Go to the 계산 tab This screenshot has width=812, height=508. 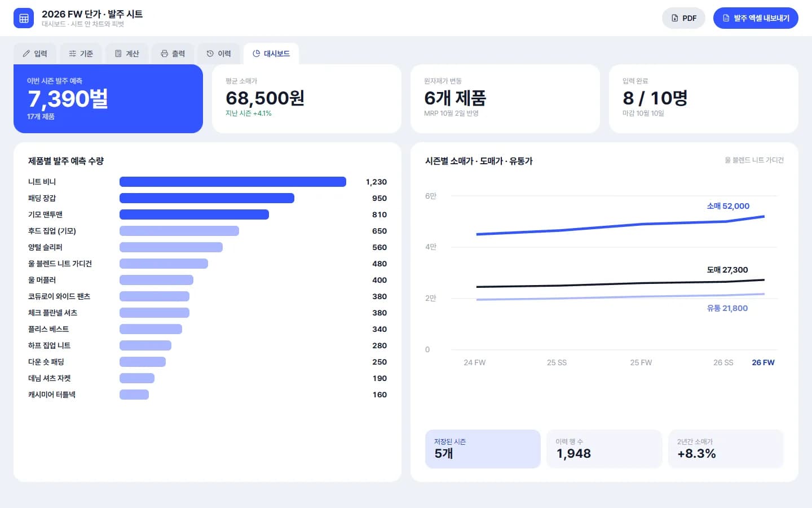tap(127, 54)
